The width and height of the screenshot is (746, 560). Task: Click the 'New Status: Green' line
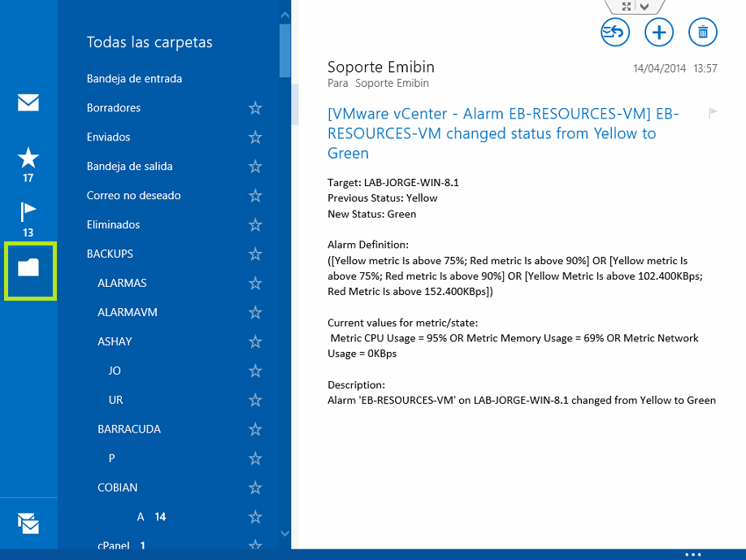(371, 214)
